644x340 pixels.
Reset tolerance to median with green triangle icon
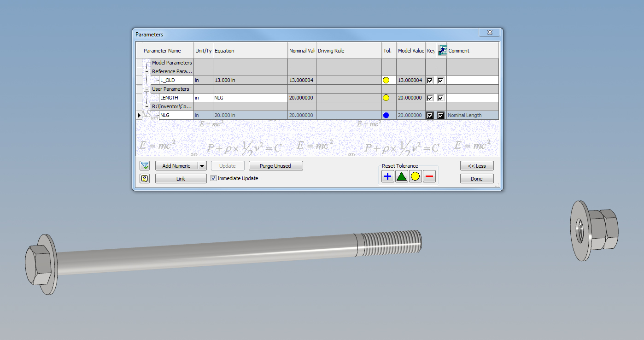point(401,176)
